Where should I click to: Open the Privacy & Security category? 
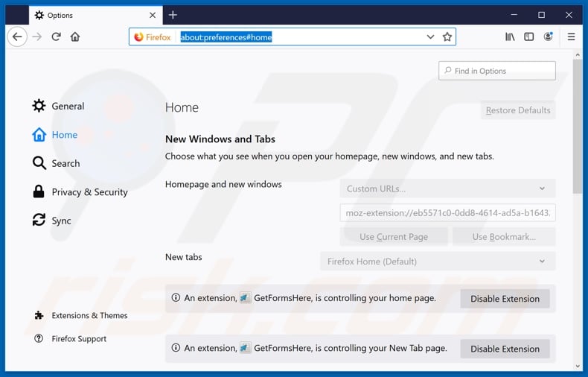pos(89,192)
